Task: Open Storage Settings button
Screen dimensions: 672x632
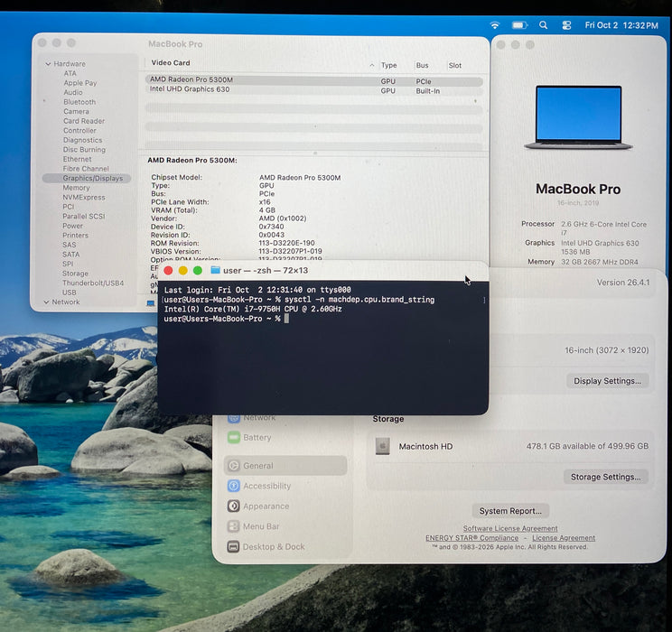Action: click(605, 477)
